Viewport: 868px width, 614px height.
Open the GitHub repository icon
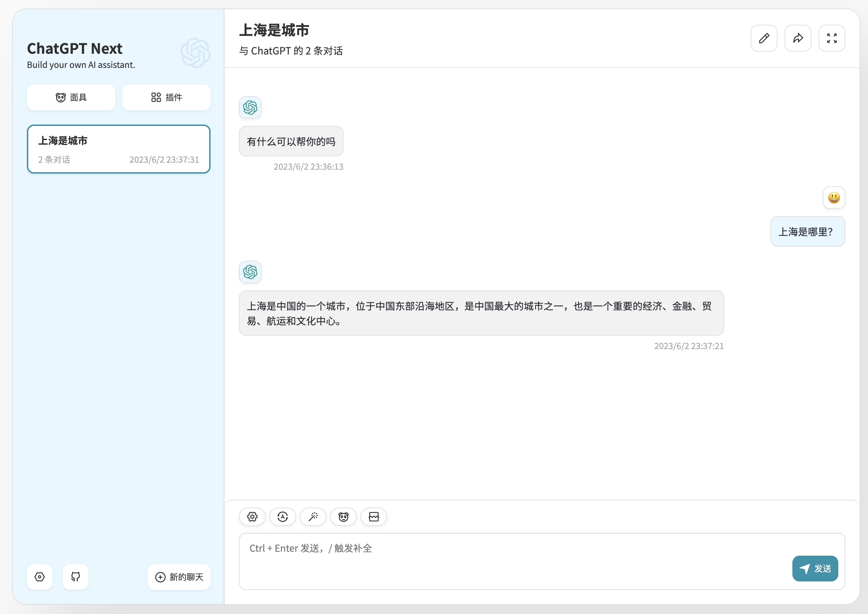[x=76, y=577]
